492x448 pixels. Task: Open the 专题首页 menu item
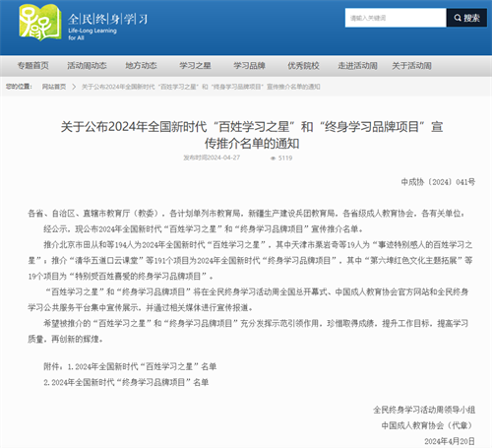pyautogui.click(x=32, y=66)
